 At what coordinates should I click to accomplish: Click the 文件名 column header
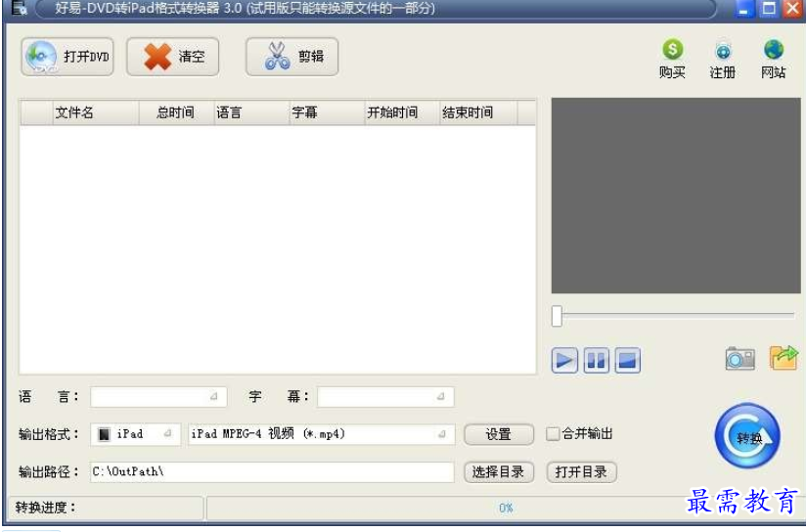tap(96, 112)
